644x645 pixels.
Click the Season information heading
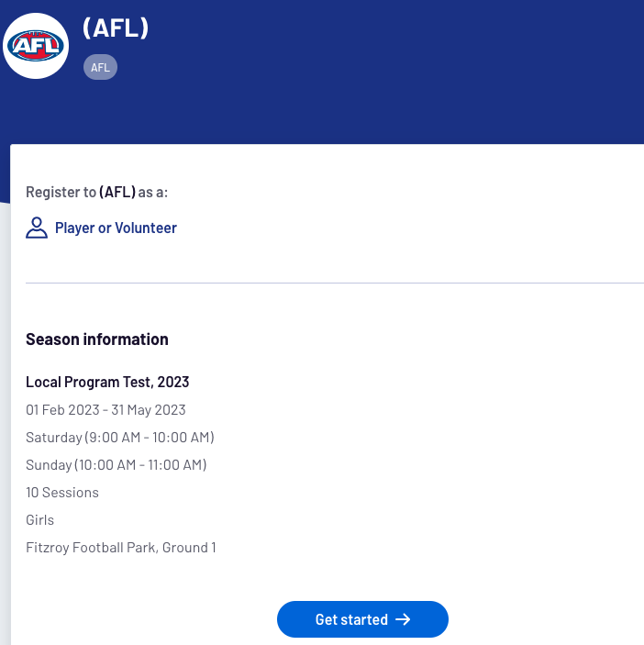tap(97, 339)
